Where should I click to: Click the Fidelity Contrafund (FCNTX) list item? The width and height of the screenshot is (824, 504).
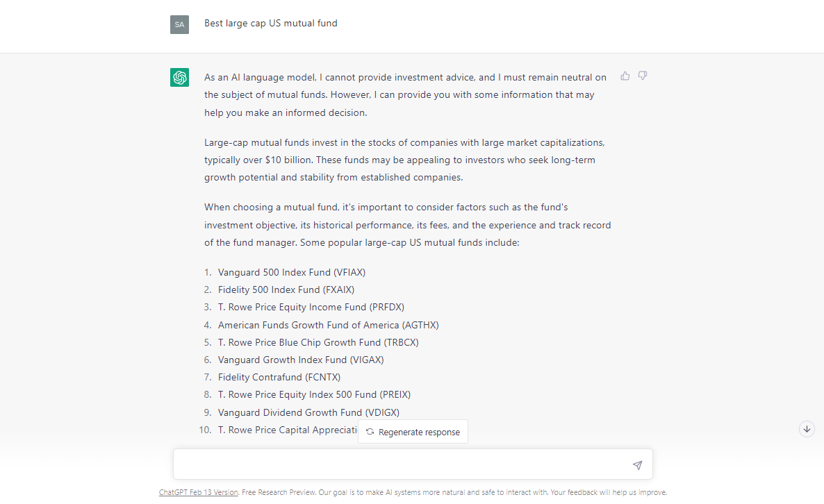[x=279, y=377]
